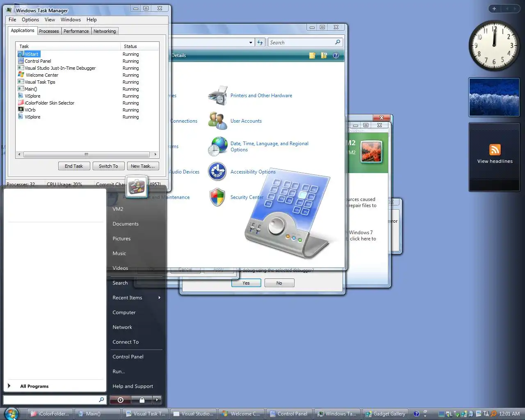Click View headlines RSS gadget
This screenshot has width=525, height=420.
click(x=495, y=157)
